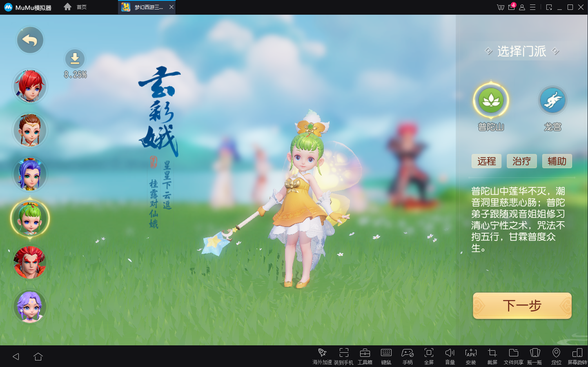The image size is (588, 367).
Task: Select the purple-haired character portrait
Action: 30,307
